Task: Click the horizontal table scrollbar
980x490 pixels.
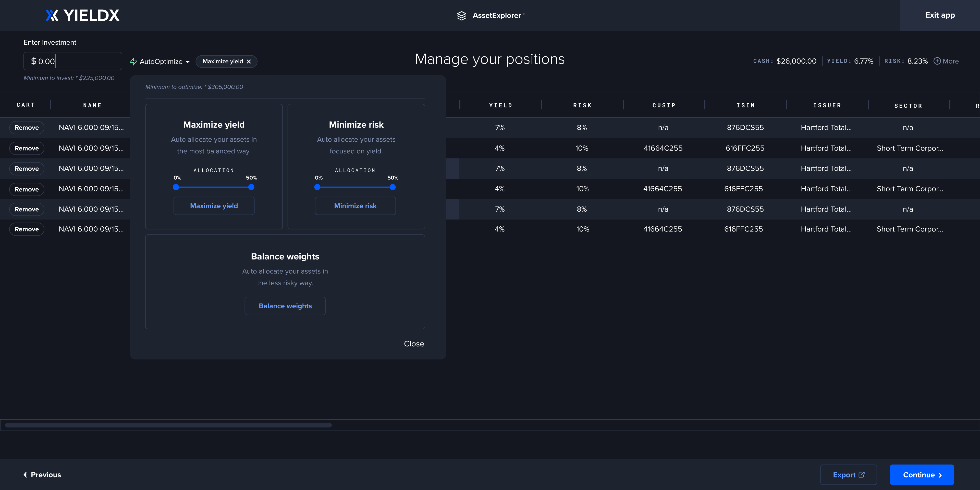Action: (x=168, y=425)
